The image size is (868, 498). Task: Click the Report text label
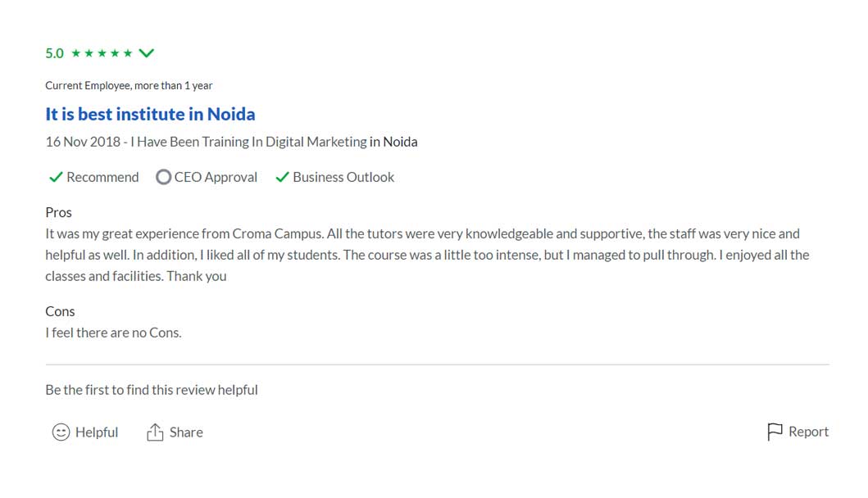coord(808,432)
